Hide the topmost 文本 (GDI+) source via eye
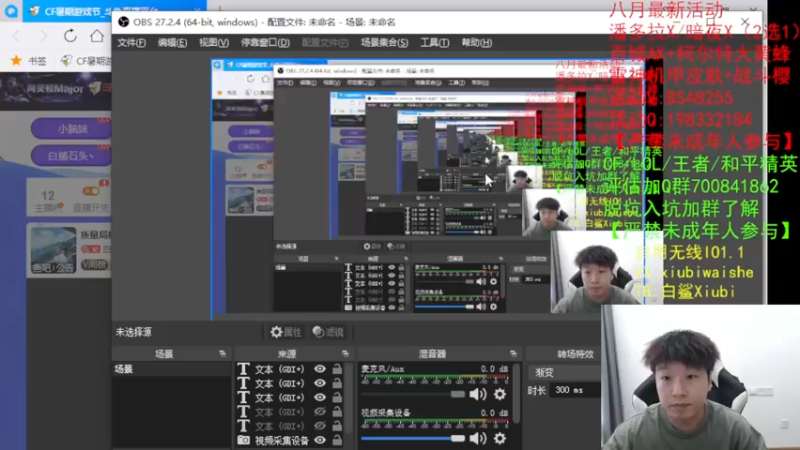The width and height of the screenshot is (800, 450). pos(320,368)
